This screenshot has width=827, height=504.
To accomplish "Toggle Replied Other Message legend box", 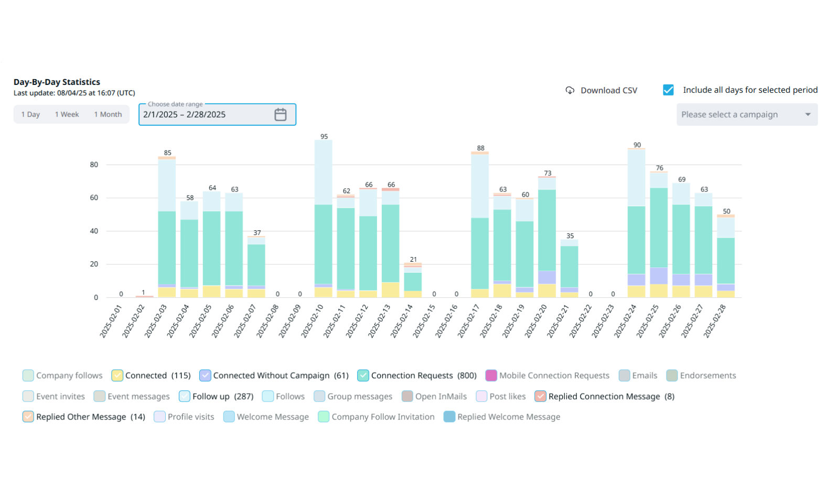I will click(x=28, y=417).
